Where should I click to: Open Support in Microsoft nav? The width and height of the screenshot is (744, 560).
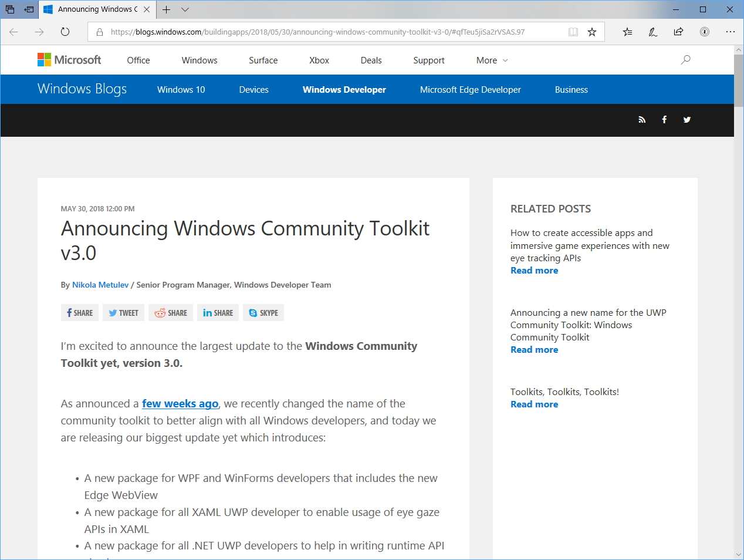click(429, 60)
